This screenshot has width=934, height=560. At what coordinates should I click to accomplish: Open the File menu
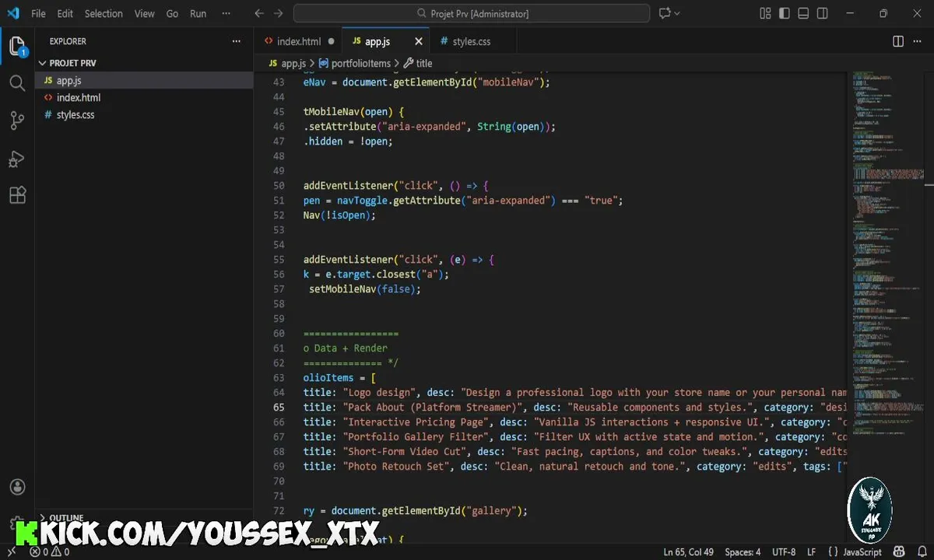pos(38,13)
